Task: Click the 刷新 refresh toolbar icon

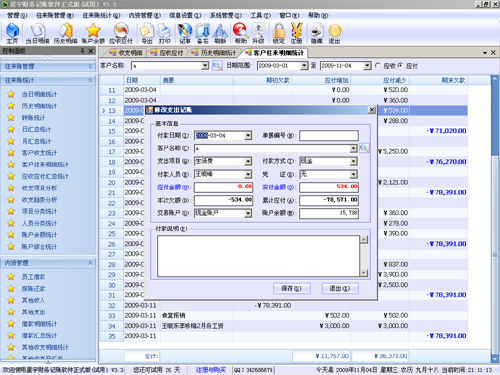Action: 220,33
